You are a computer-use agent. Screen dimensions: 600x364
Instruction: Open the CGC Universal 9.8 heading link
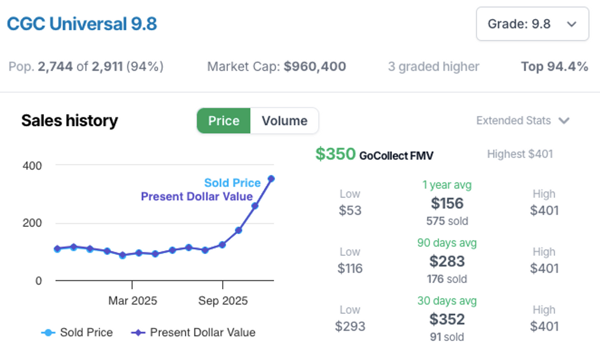point(82,24)
